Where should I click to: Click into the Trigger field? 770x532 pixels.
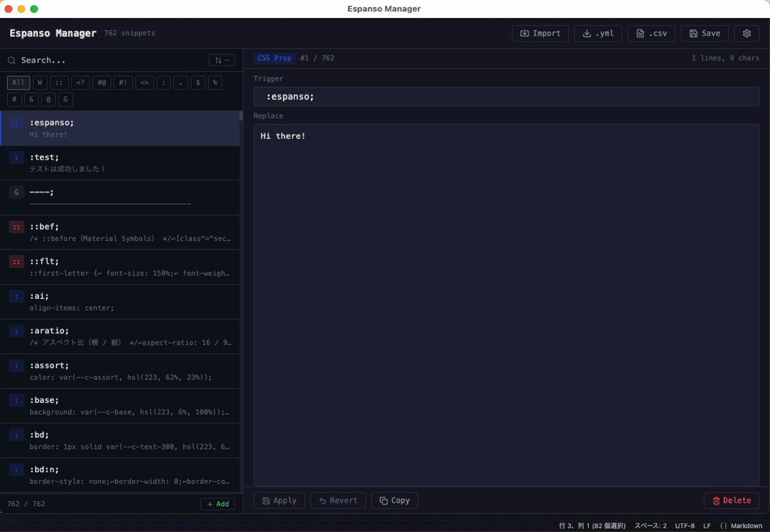(x=506, y=97)
